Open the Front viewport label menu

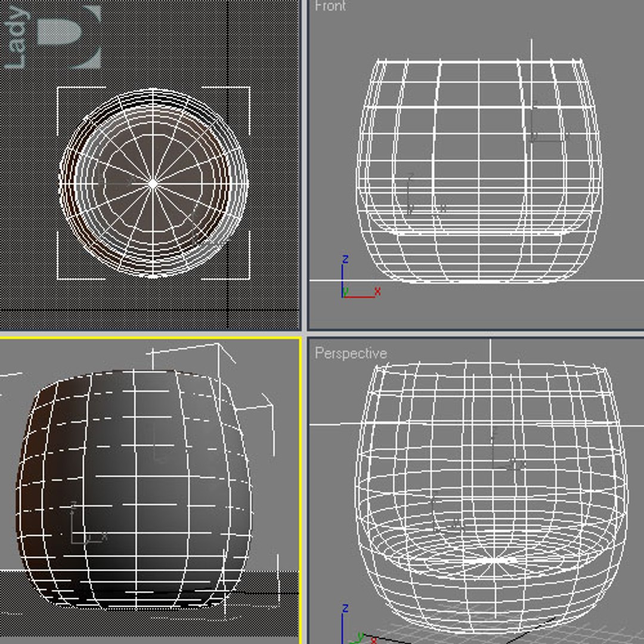click(330, 6)
